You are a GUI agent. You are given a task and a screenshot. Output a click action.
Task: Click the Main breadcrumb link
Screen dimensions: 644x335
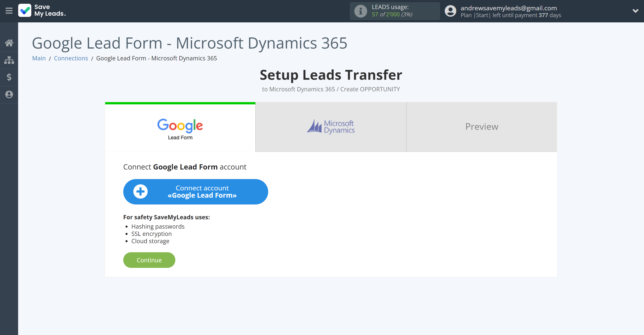click(x=39, y=58)
